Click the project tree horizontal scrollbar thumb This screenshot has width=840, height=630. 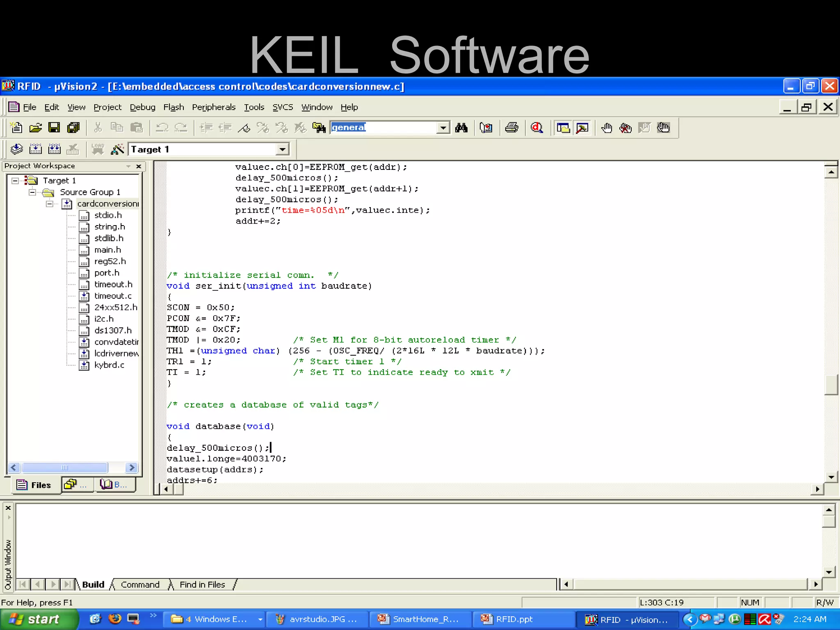coord(64,468)
